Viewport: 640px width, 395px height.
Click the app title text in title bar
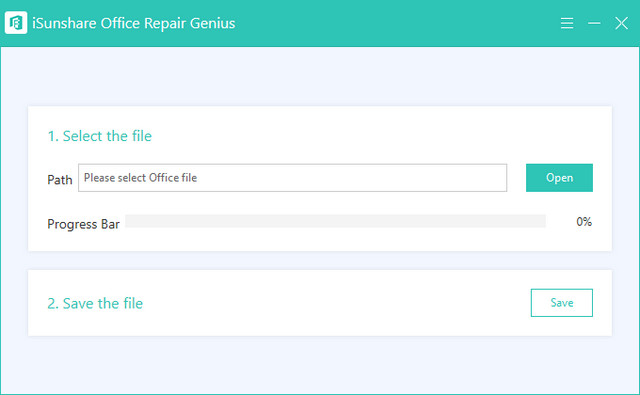tap(133, 23)
